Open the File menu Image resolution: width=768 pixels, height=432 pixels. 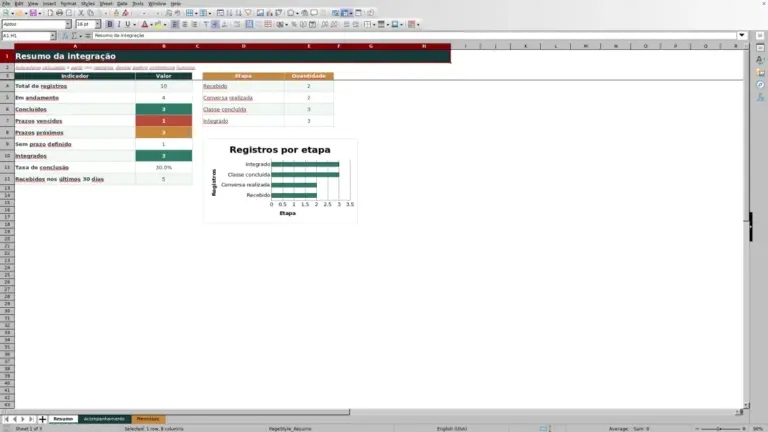[6, 3]
